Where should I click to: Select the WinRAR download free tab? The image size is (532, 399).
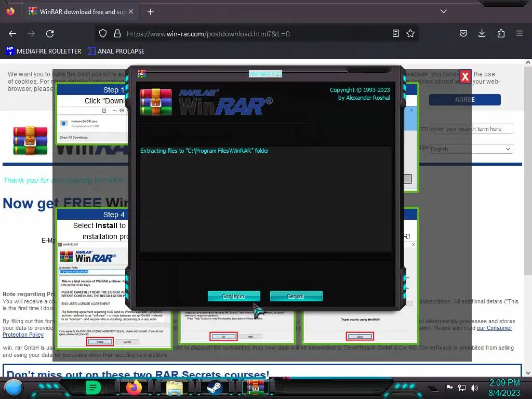81,12
